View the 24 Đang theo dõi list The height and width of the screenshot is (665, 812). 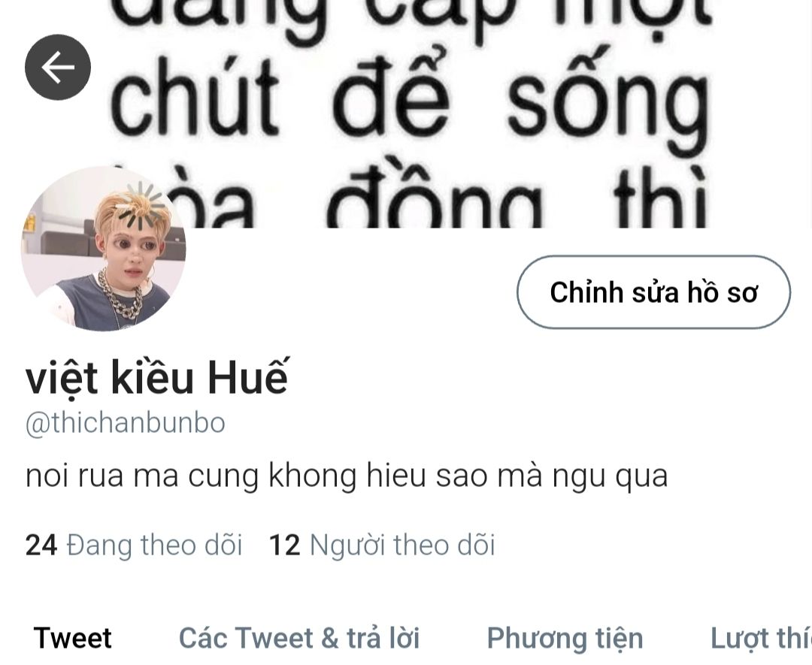point(134,546)
